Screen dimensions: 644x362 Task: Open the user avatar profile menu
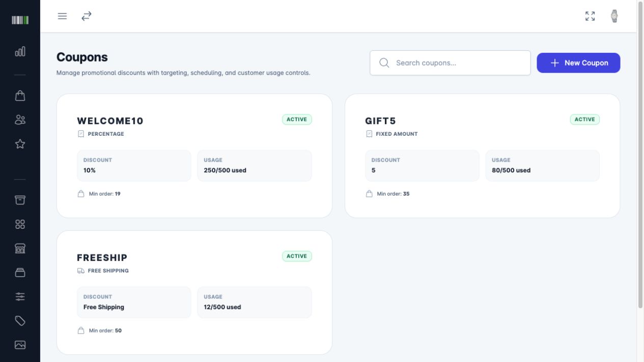[614, 16]
